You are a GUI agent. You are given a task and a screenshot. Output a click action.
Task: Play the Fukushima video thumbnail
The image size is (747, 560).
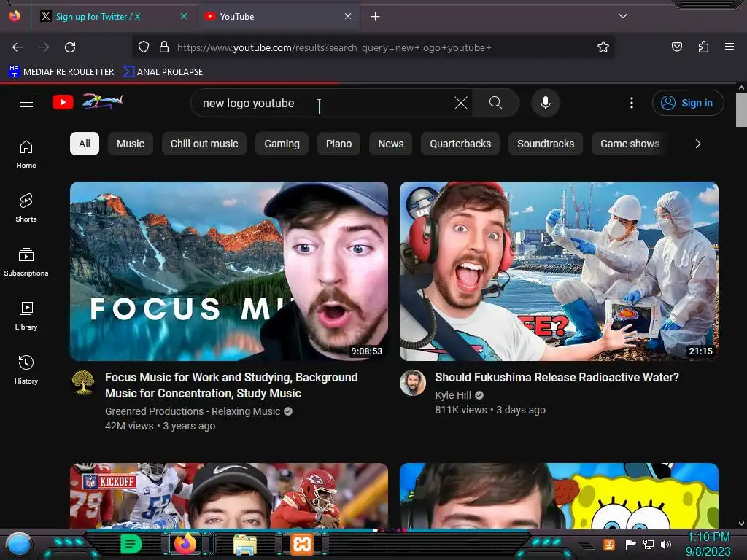pyautogui.click(x=559, y=271)
